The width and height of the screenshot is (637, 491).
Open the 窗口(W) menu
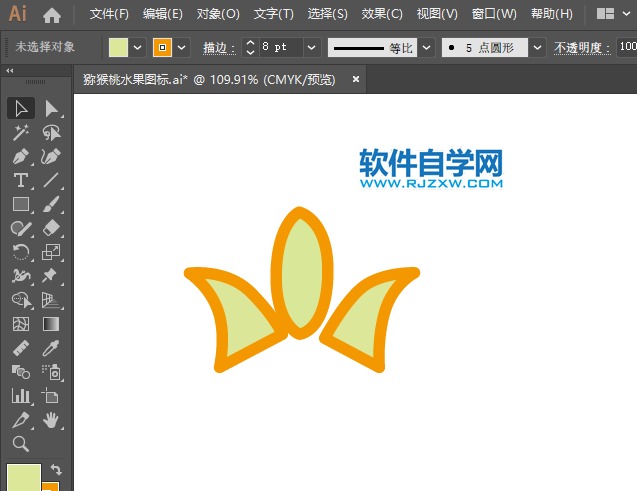(x=494, y=14)
